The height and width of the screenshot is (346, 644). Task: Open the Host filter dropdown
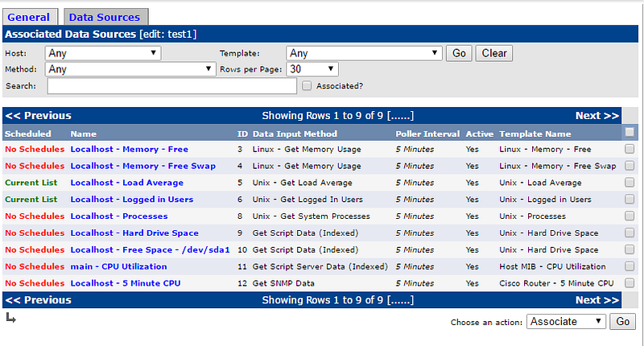103,53
